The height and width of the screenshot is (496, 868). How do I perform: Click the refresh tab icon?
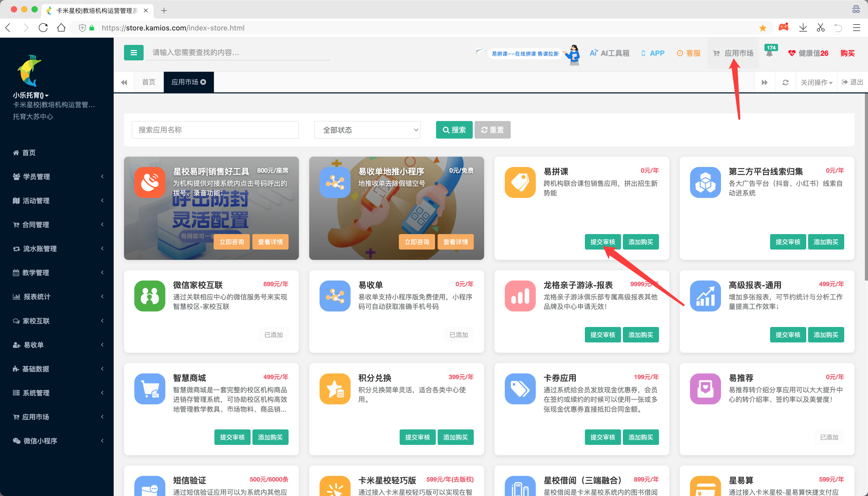(786, 82)
